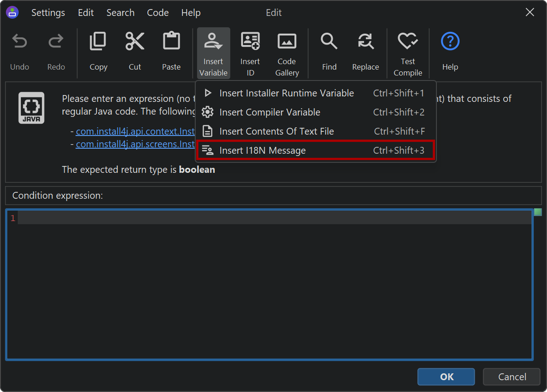Run Test Compile
This screenshot has width=547, height=392.
408,42
